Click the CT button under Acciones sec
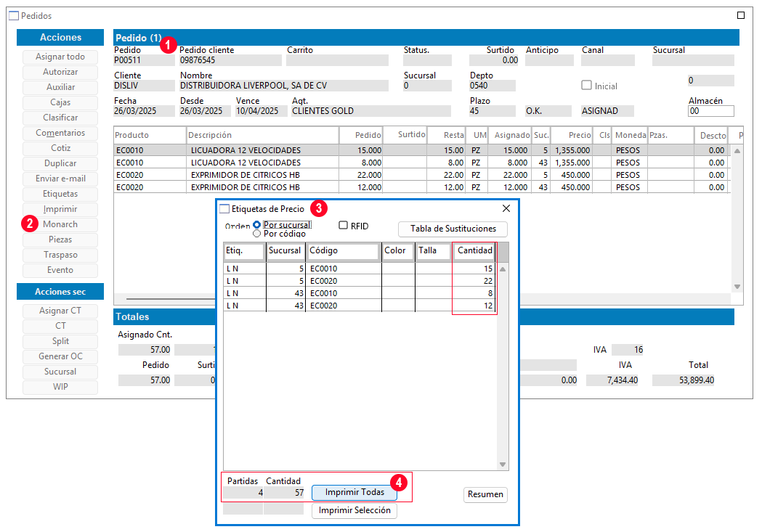762x532 pixels. (60, 326)
